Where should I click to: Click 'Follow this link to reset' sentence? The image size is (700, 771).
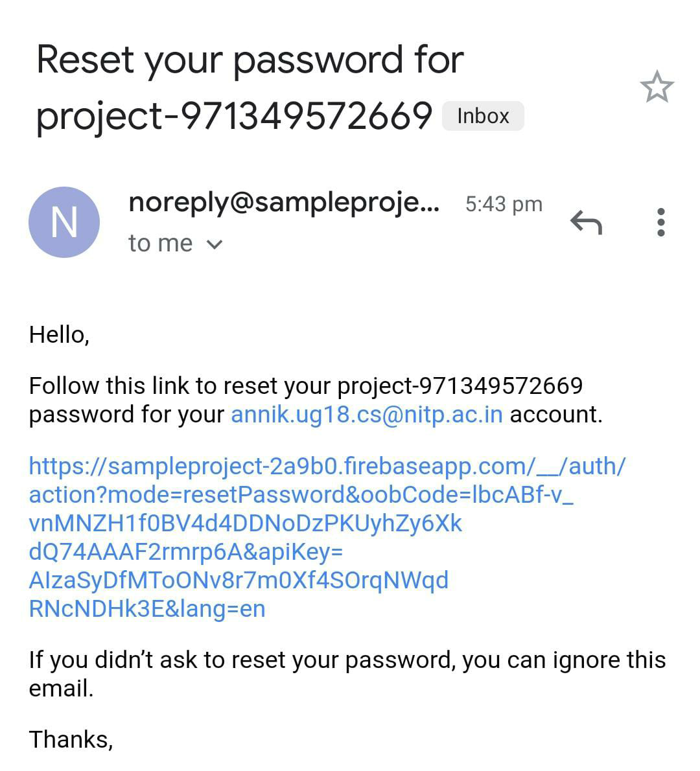click(x=315, y=400)
